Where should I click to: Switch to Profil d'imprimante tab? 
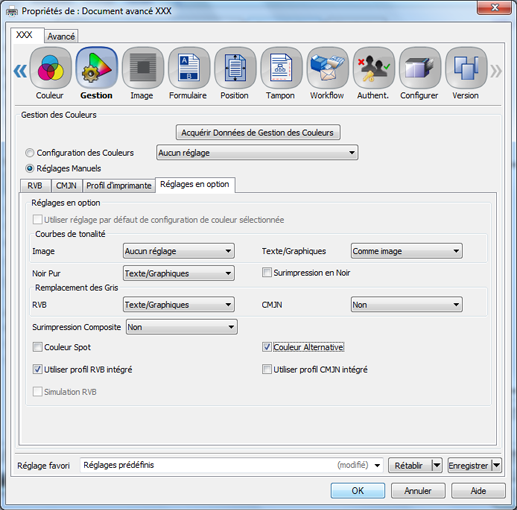click(119, 186)
